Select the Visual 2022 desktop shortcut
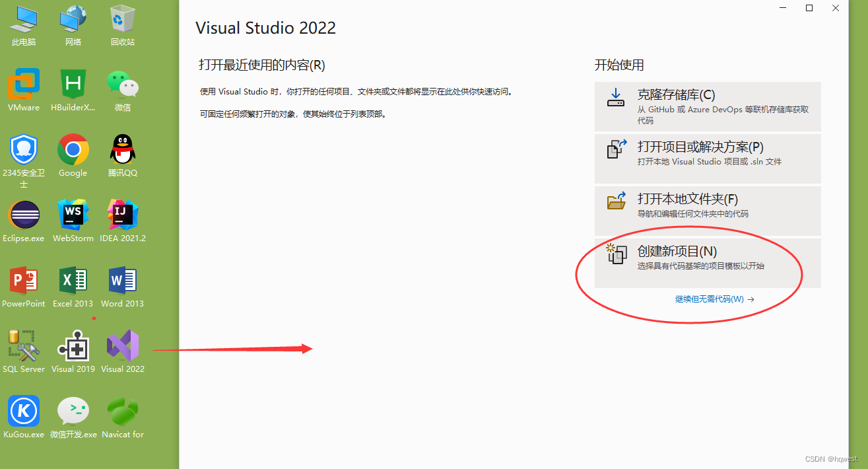This screenshot has height=469, width=868. (123, 352)
